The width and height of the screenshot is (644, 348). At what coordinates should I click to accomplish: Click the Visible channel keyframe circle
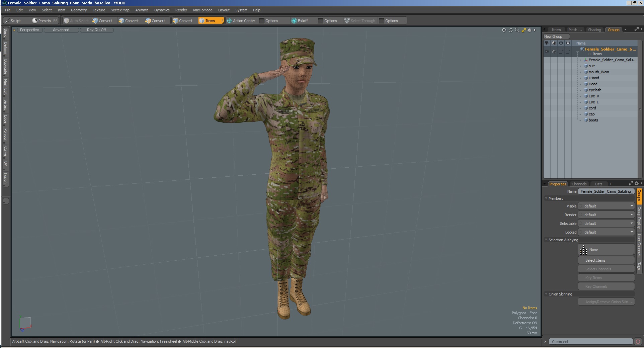click(581, 206)
